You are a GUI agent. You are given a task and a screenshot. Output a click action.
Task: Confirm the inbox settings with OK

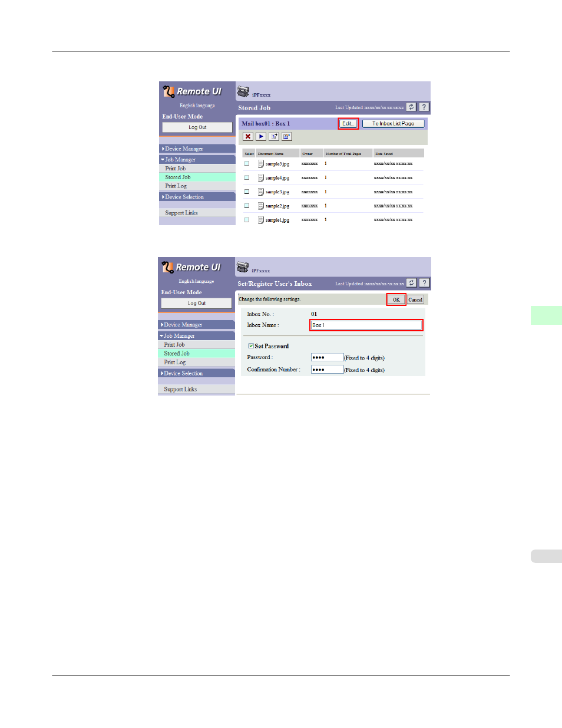[x=396, y=299]
